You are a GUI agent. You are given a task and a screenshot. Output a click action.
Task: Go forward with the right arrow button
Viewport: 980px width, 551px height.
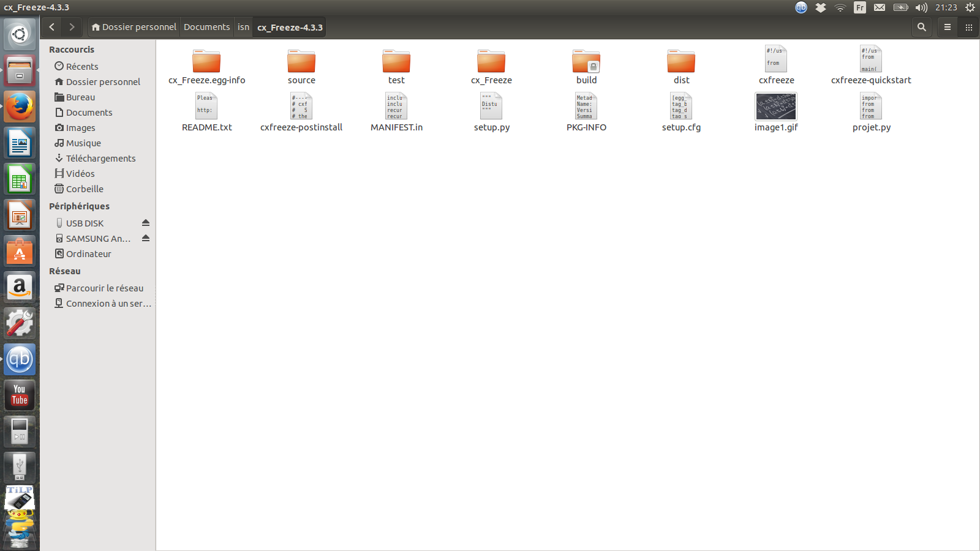tap(72, 27)
